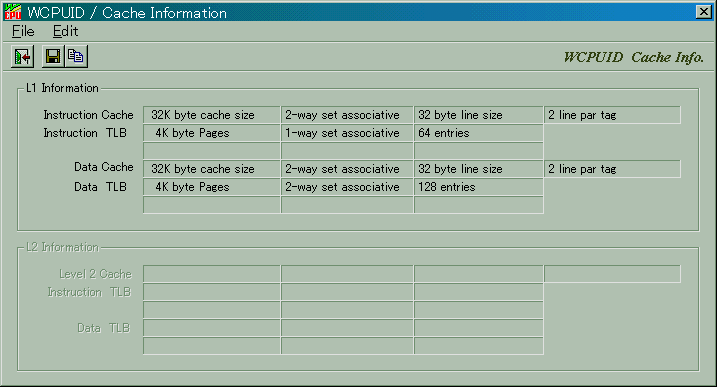Click the 'Data Cache' label
The image size is (717, 387).
[x=104, y=167]
